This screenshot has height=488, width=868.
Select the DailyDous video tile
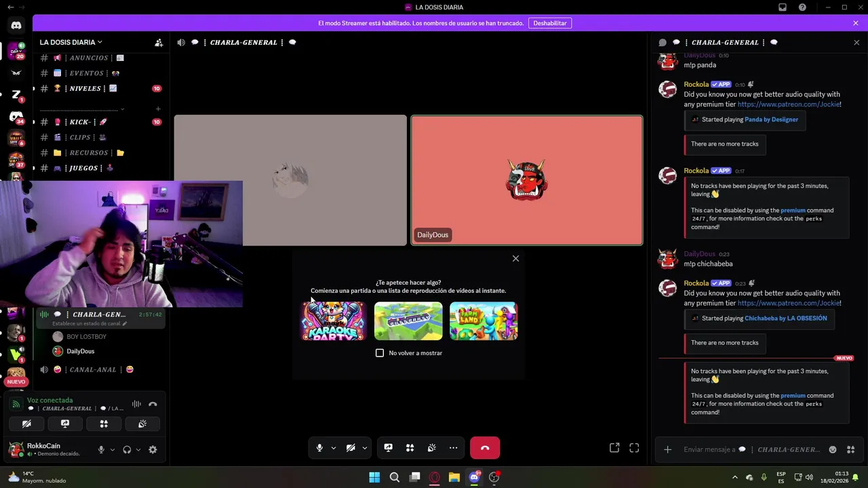pos(527,180)
